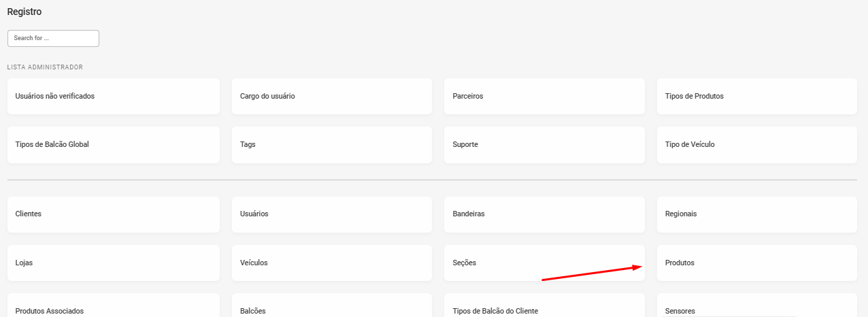Open the Balcões card
Viewport: 868px width, 317px height.
(331, 307)
